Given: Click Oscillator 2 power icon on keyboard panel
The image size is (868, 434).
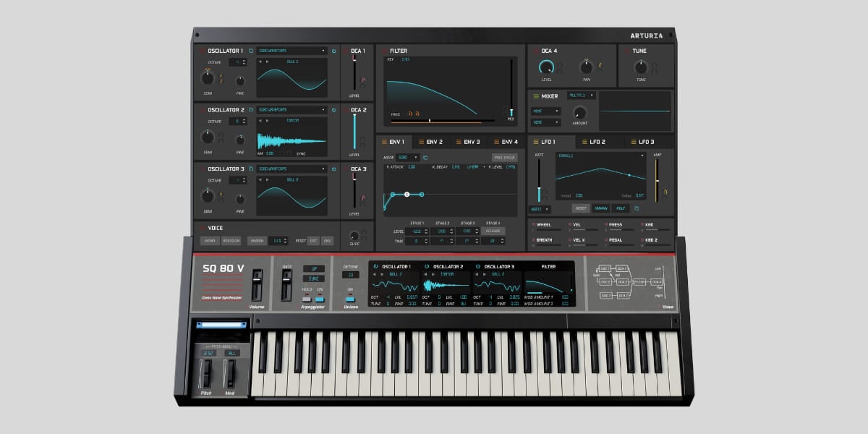Looking at the screenshot, I should [427, 266].
